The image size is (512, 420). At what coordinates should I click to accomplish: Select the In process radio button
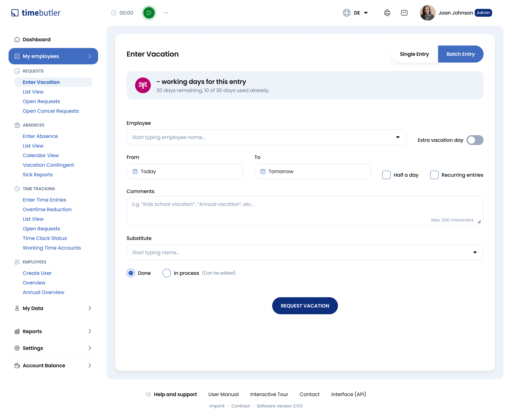pos(167,273)
